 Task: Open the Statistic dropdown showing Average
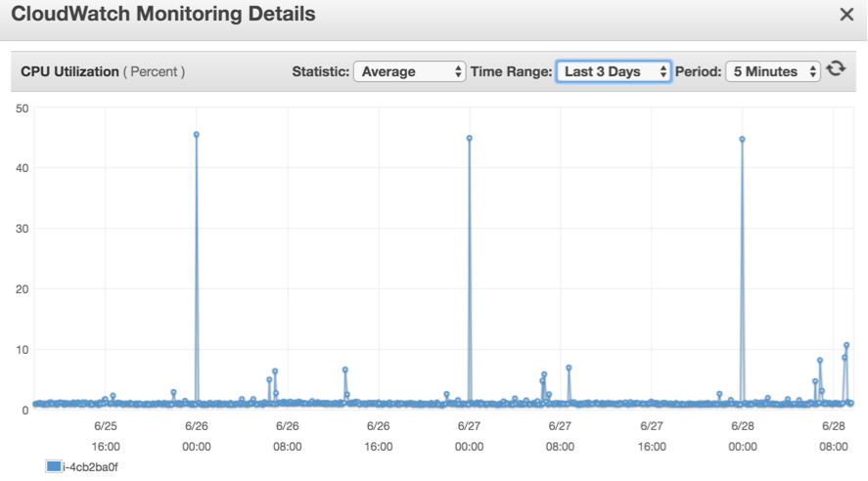(x=409, y=71)
